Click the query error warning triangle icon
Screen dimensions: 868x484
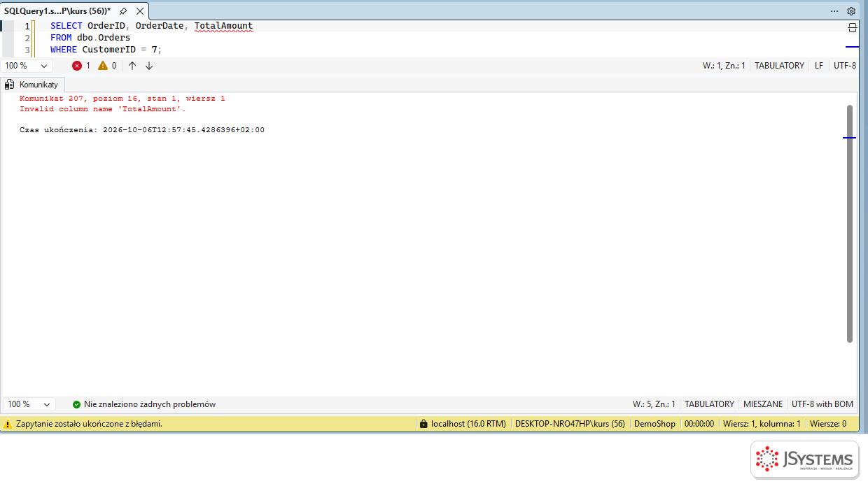[8, 424]
